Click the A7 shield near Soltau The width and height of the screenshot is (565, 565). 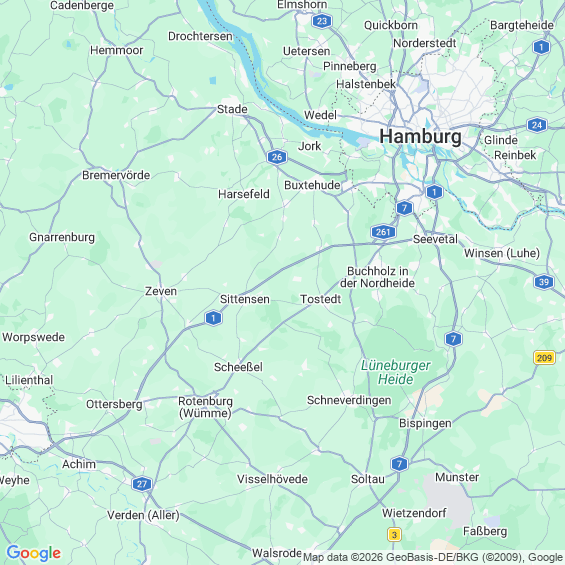click(399, 463)
